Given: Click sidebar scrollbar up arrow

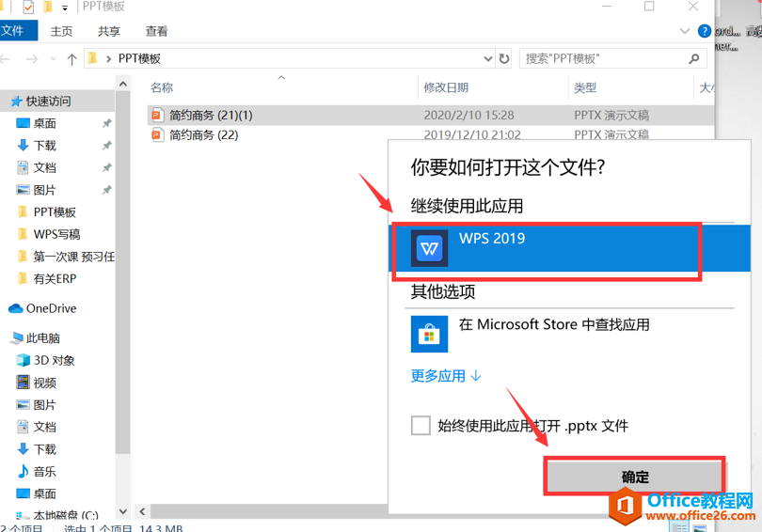Looking at the screenshot, I should tap(123, 85).
